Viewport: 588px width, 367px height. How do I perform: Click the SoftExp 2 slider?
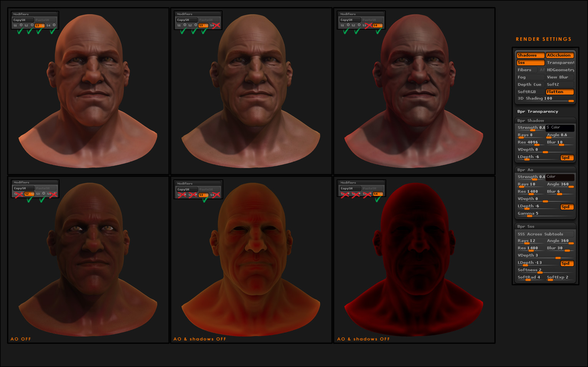pyautogui.click(x=560, y=277)
